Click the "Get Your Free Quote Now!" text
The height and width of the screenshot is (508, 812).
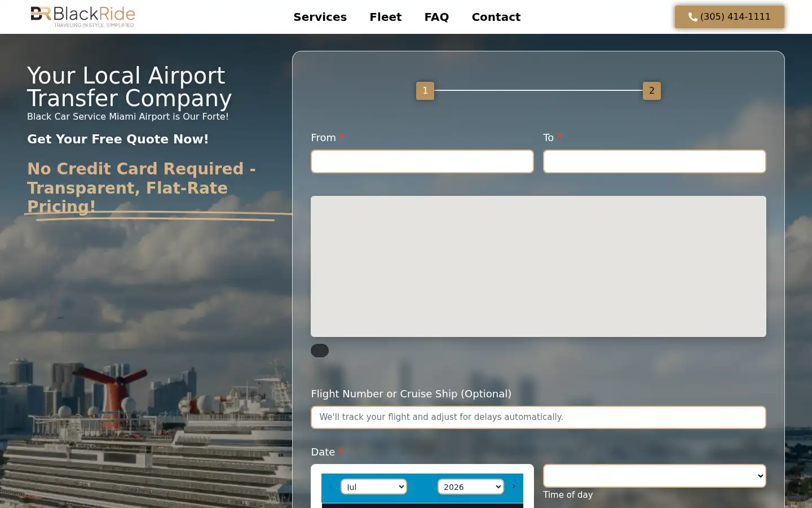pyautogui.click(x=118, y=139)
